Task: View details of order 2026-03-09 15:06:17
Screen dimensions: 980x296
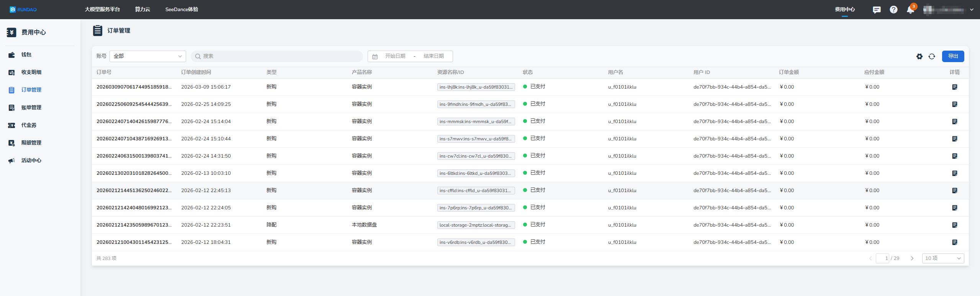Action: (x=954, y=87)
